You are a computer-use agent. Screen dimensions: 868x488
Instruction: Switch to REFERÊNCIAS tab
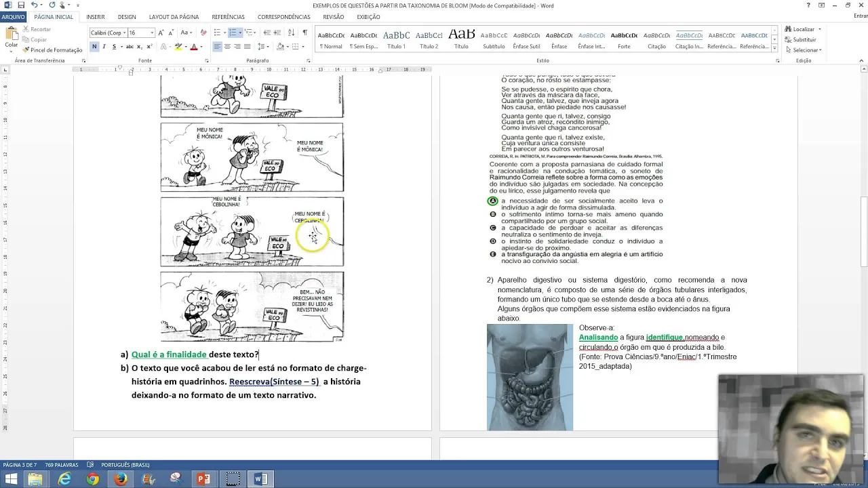point(229,17)
